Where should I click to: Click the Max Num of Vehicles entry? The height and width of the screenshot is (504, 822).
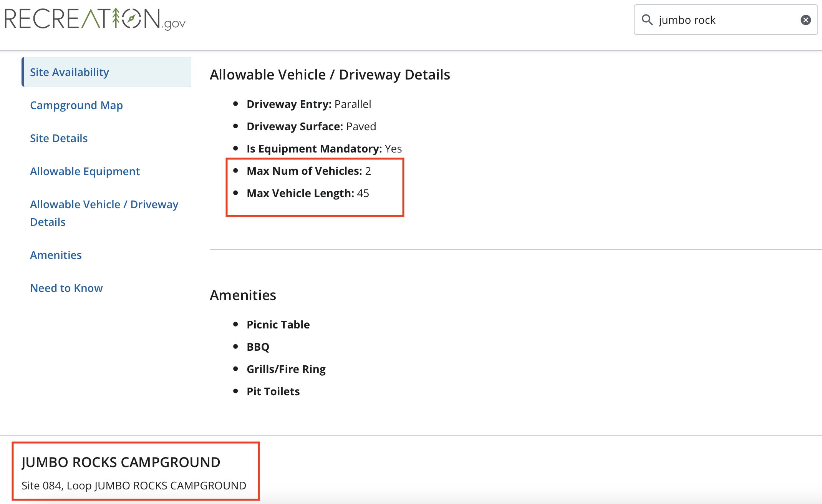pyautogui.click(x=308, y=171)
